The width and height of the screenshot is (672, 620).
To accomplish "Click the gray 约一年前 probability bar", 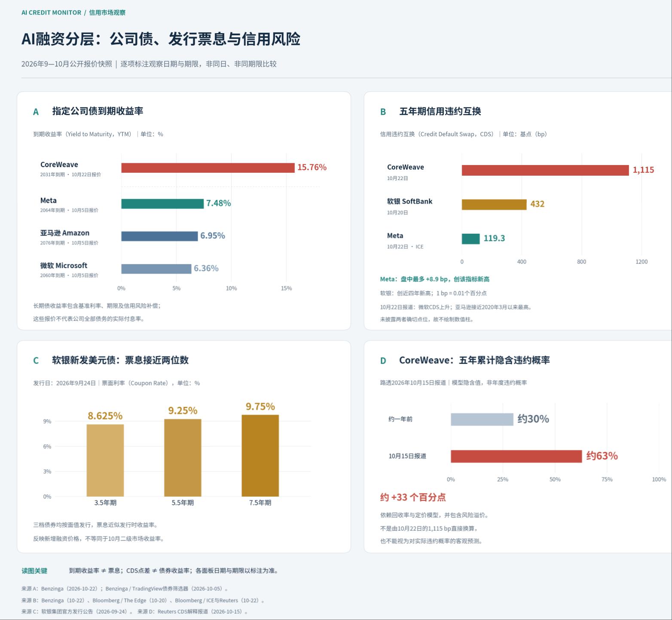I will point(482,419).
